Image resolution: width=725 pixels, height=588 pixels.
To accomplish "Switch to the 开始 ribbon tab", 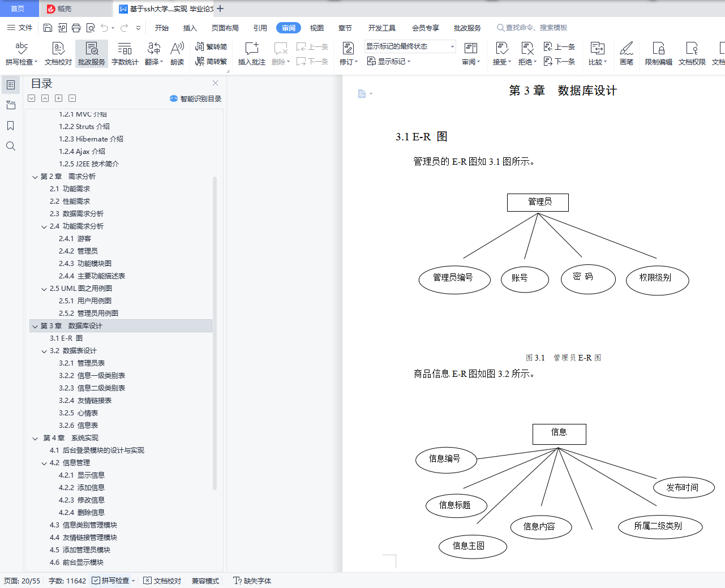I will [162, 28].
